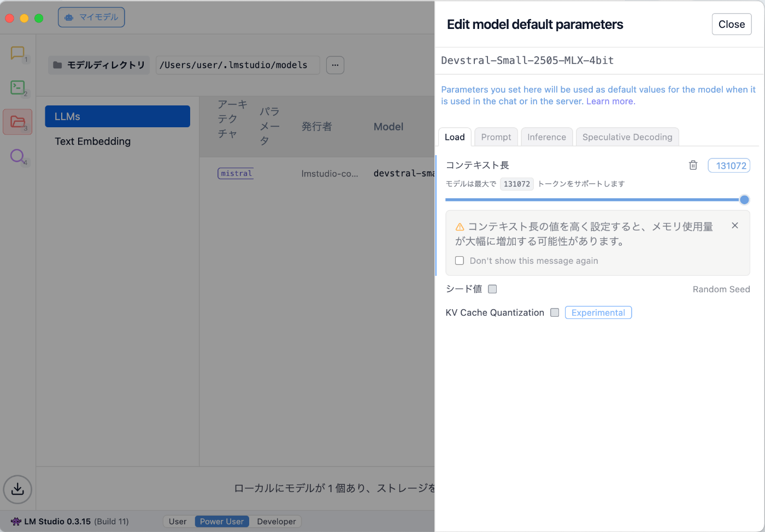Click the macOS yellow minimize button
This screenshot has width=765, height=532.
click(24, 18)
